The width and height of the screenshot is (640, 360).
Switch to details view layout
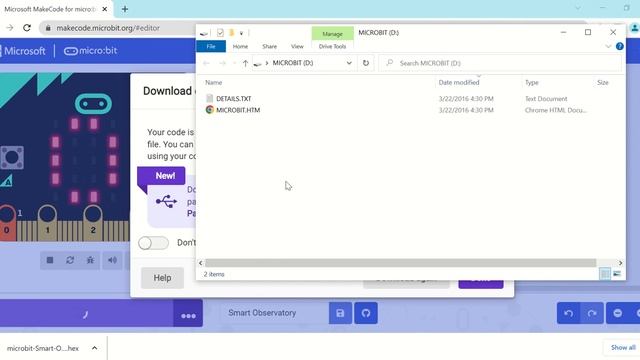tap(605, 274)
